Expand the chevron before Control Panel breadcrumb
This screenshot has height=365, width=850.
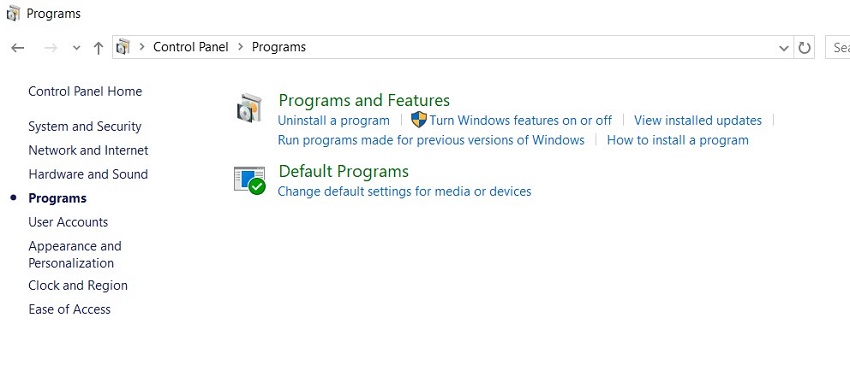(142, 47)
